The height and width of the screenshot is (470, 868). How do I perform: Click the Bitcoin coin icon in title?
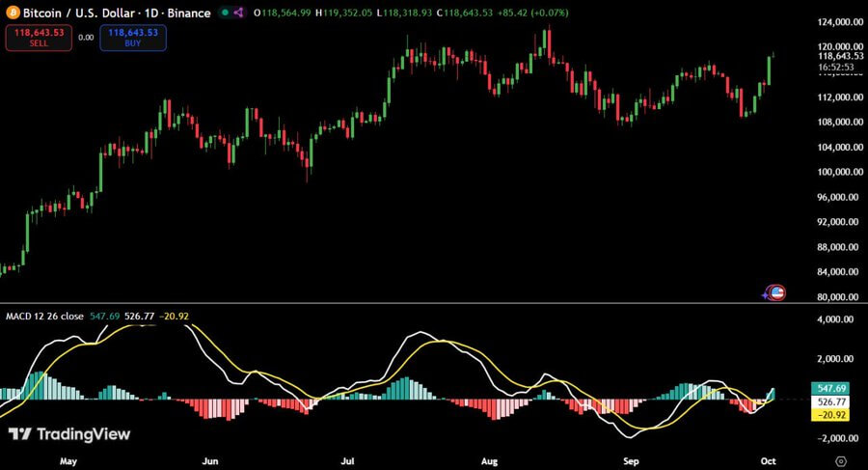tap(13, 13)
